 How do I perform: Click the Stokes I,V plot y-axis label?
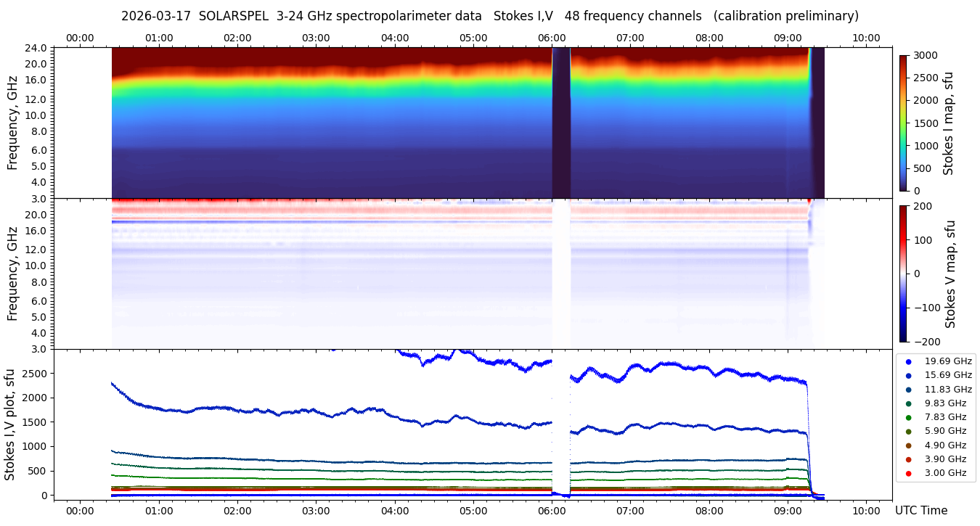pyautogui.click(x=10, y=424)
